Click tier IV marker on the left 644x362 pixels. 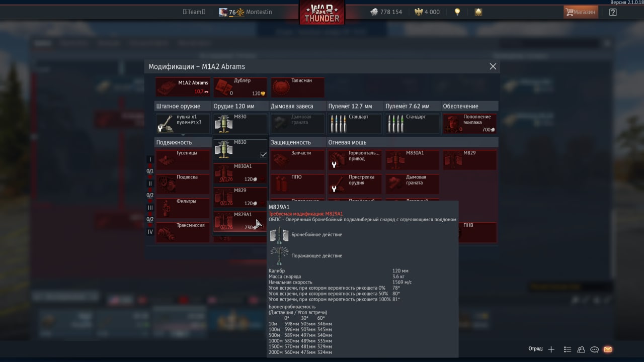pos(150,232)
